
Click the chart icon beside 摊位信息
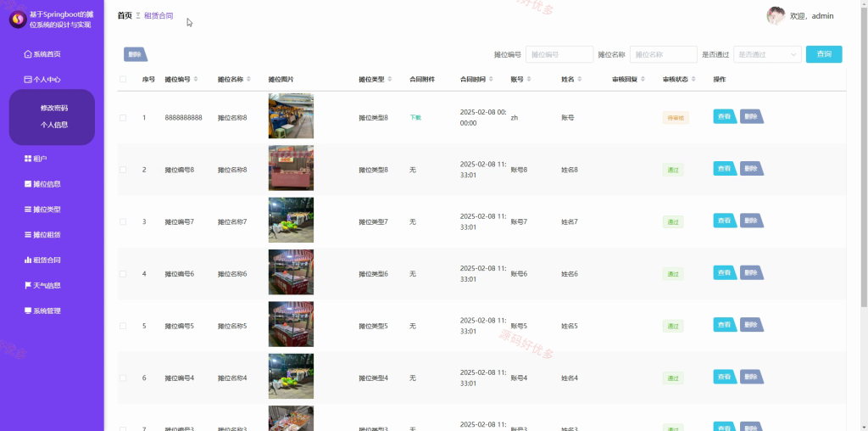pos(28,184)
